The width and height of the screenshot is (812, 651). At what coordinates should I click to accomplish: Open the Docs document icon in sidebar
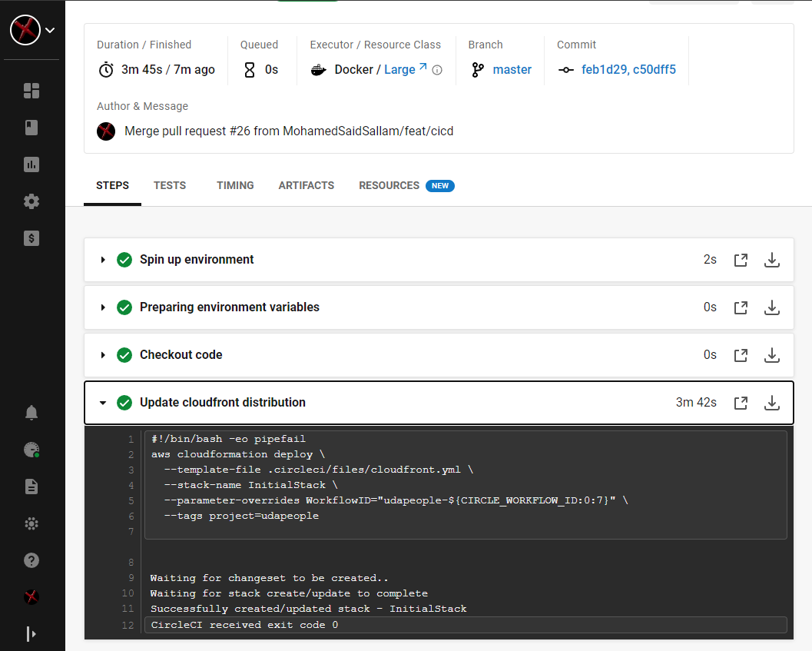click(31, 487)
